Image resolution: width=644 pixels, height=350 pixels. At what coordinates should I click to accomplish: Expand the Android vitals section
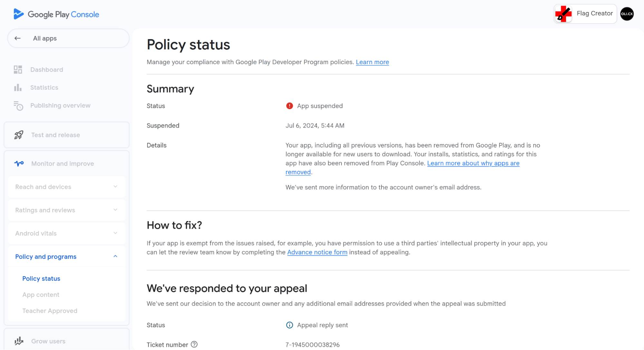[67, 233]
